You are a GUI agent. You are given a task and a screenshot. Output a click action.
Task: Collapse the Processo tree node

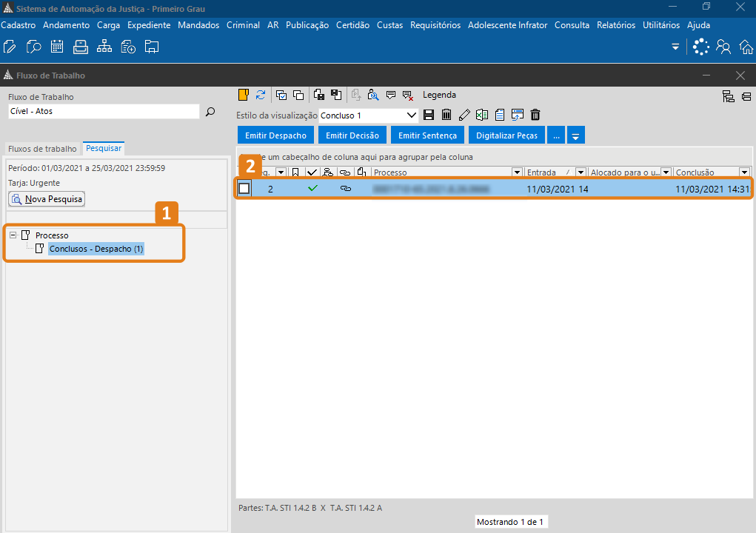click(14, 235)
